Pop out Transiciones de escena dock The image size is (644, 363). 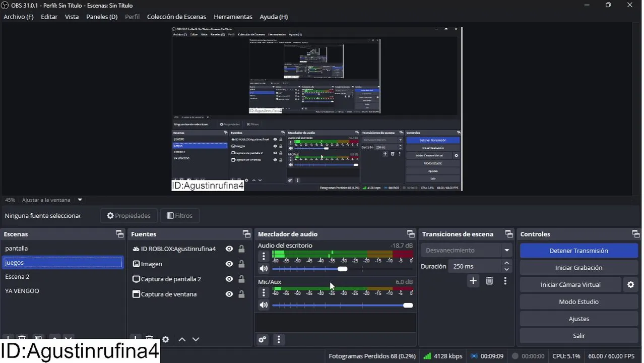click(509, 234)
